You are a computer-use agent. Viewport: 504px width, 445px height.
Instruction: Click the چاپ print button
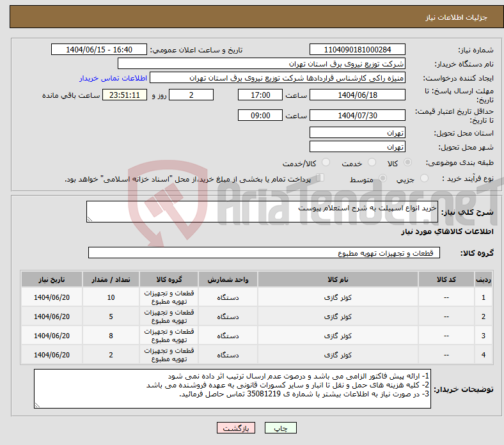281,428
